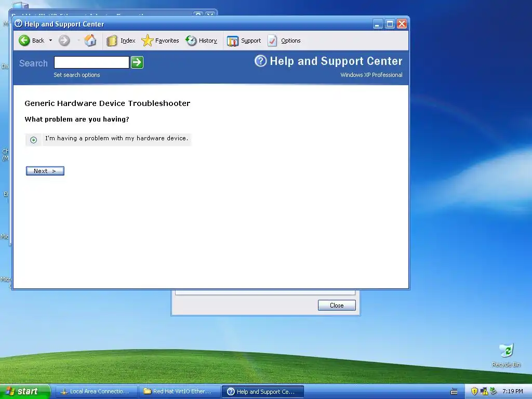Open the History clock icon
Screen dimensions: 532x399
tap(191, 41)
